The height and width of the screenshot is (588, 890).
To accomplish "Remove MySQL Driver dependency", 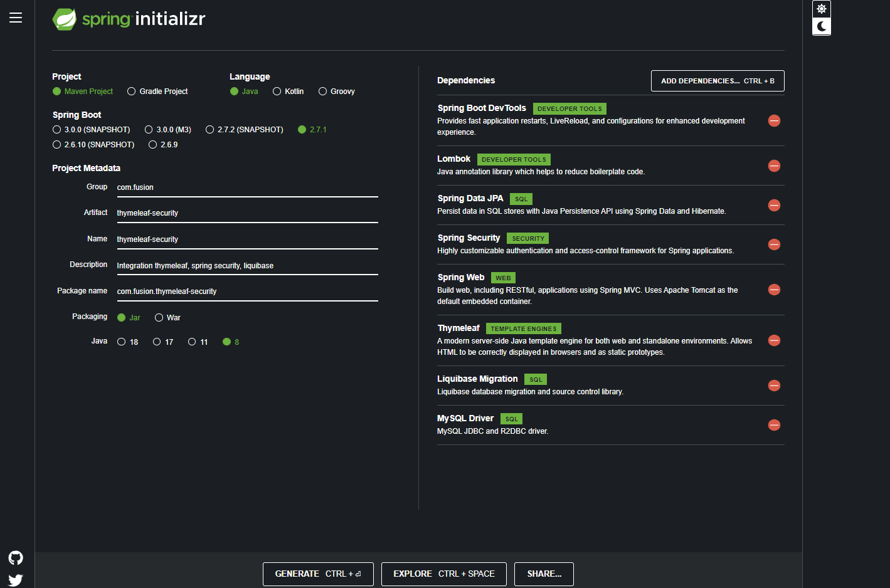I will pos(774,425).
